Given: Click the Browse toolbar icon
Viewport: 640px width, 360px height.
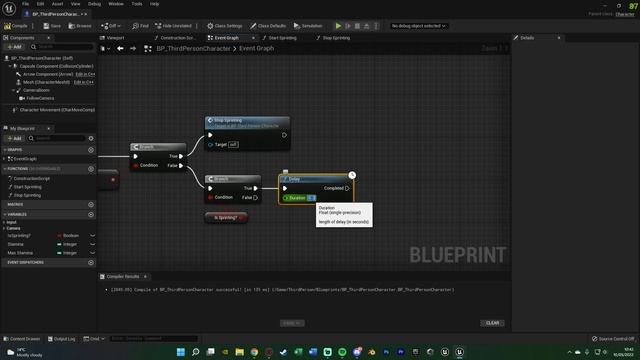Looking at the screenshot, I should pyautogui.click(x=80, y=26).
